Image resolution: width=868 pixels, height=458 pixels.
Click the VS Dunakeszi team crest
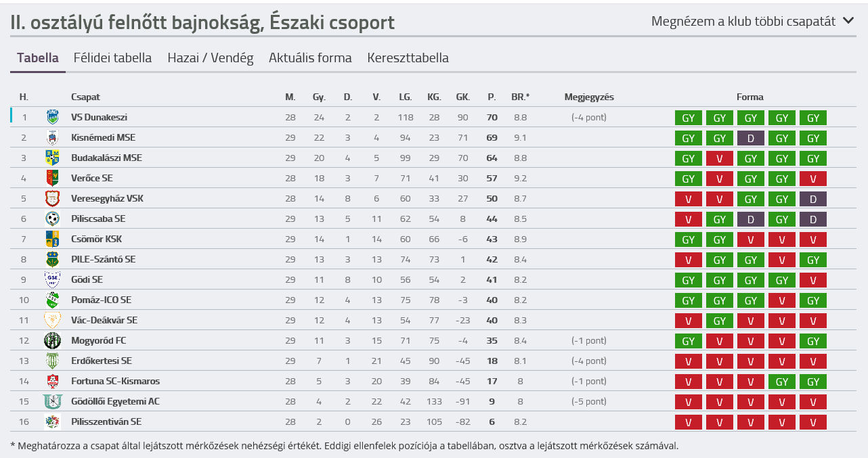[x=52, y=117]
